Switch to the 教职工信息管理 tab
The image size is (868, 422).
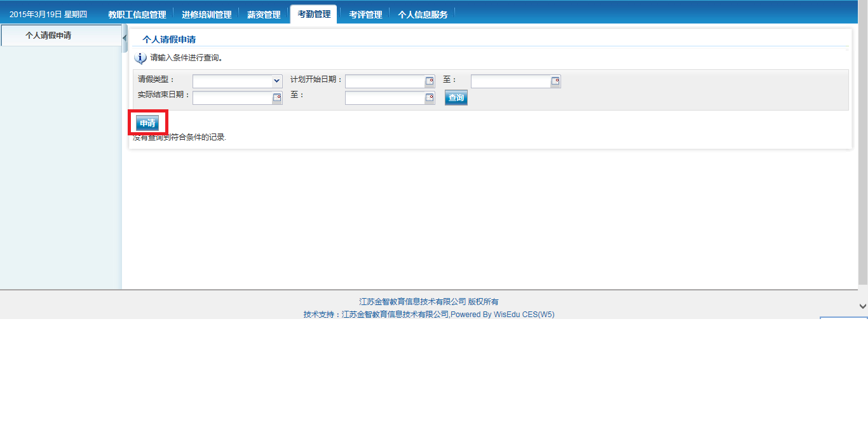pyautogui.click(x=137, y=15)
